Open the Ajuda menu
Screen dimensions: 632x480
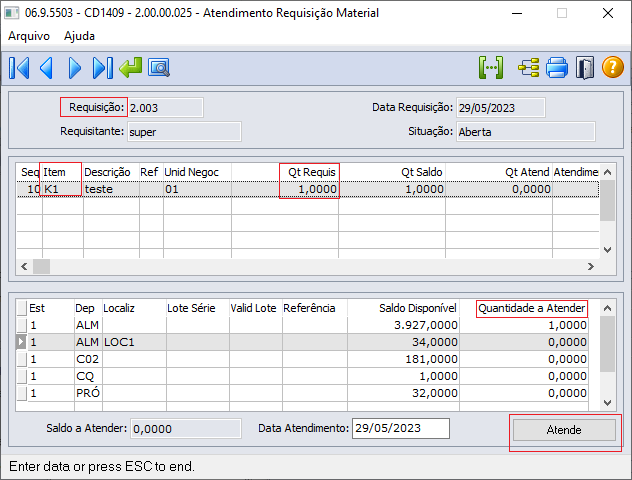point(79,36)
